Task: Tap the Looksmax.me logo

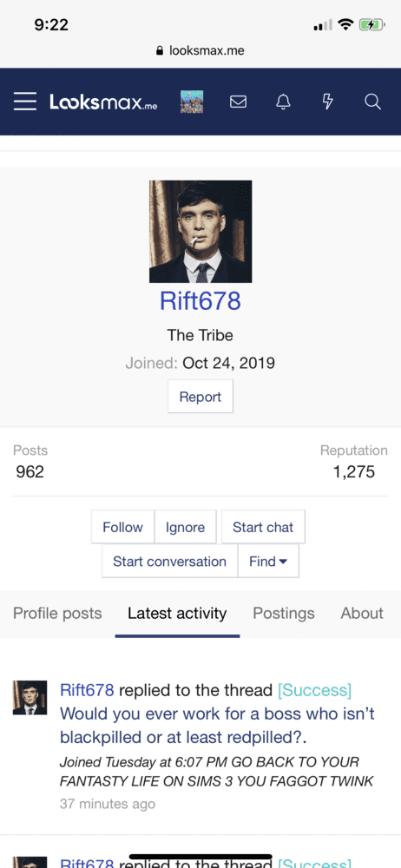Action: click(103, 102)
